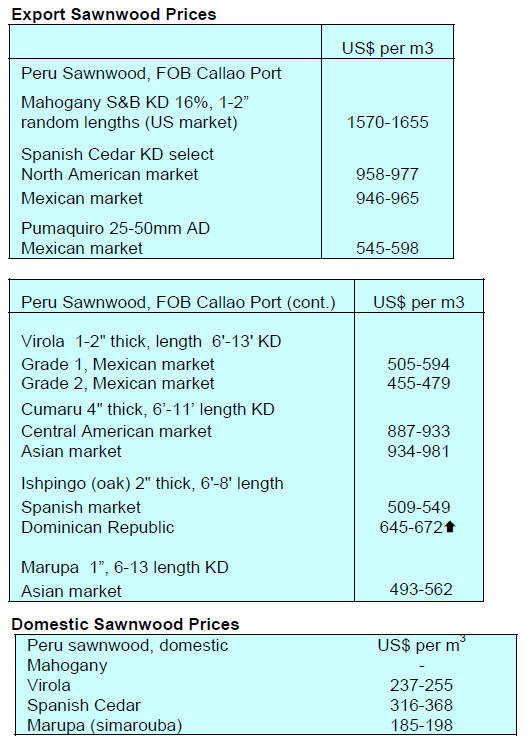Select the Mahogany price 1570-1655
This screenshot has height=744, width=527.
click(388, 122)
